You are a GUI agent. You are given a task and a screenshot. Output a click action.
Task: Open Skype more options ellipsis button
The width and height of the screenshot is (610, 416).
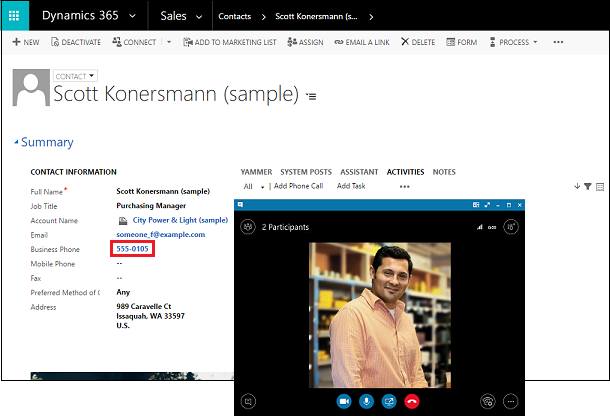coord(511,401)
